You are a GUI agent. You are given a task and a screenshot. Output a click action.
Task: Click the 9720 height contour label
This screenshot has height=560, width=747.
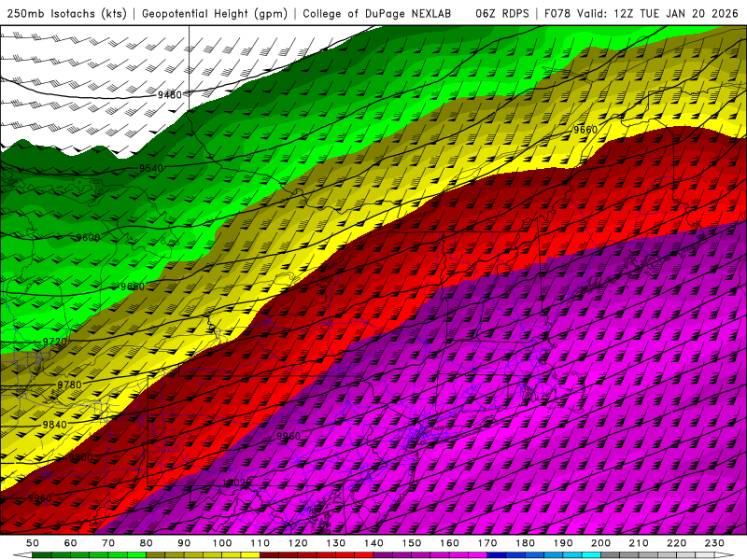(x=54, y=342)
